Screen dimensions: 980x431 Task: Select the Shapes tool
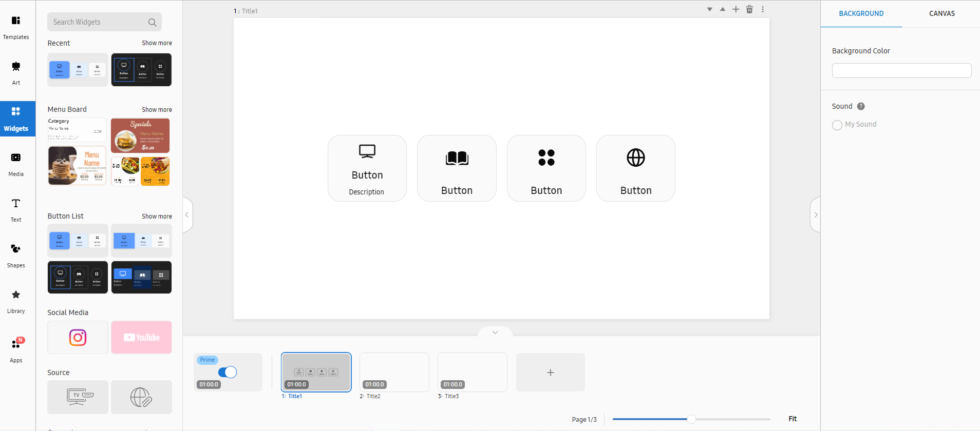point(16,256)
